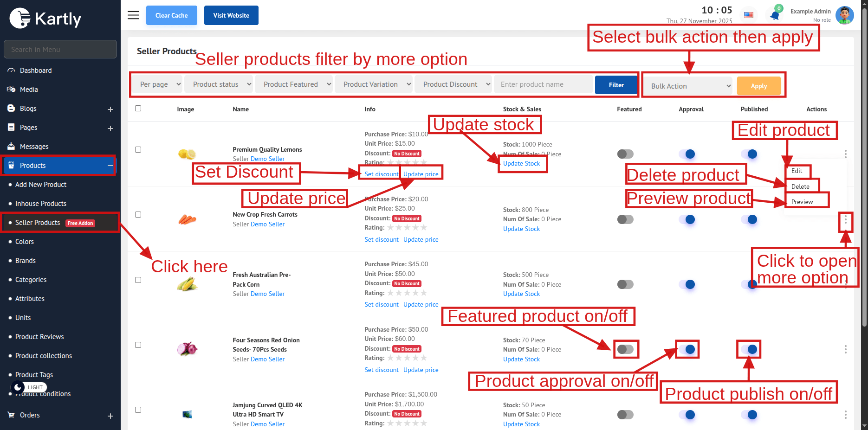Toggle Featured for Four Seasons Red Onion

point(625,349)
